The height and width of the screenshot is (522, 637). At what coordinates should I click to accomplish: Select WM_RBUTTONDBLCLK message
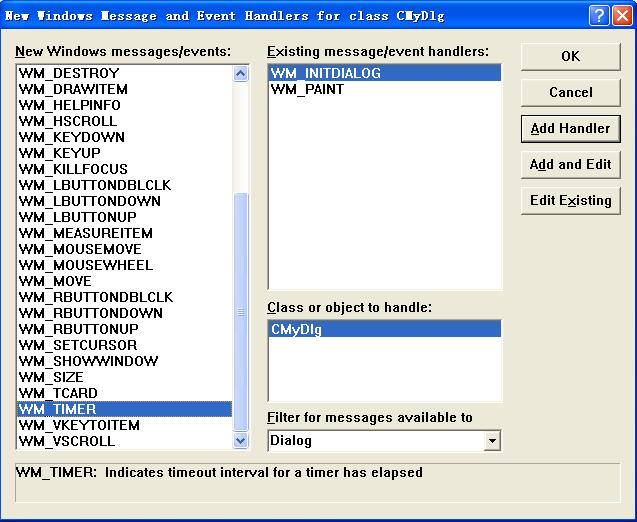point(125,297)
